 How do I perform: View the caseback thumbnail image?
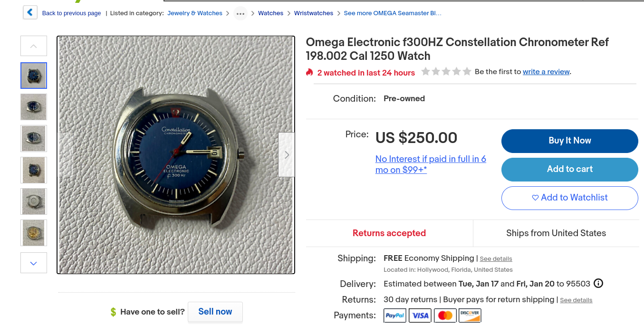point(34,201)
